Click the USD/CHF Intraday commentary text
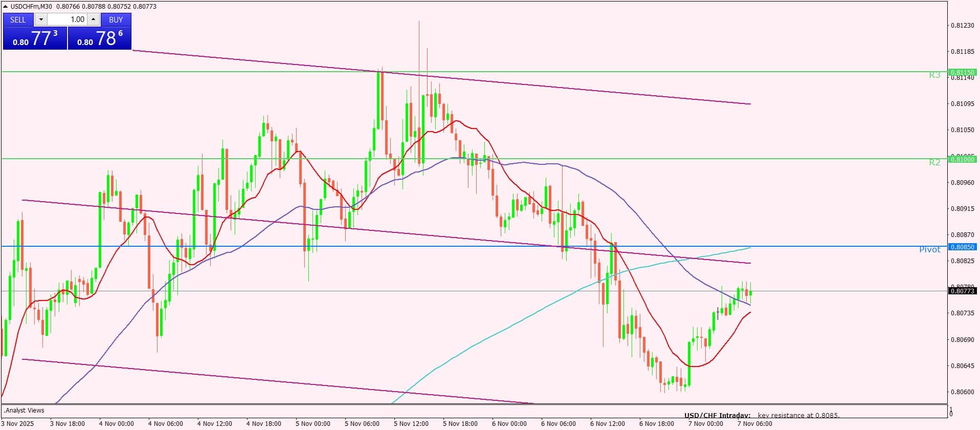The width and height of the screenshot is (980, 430). [762, 416]
